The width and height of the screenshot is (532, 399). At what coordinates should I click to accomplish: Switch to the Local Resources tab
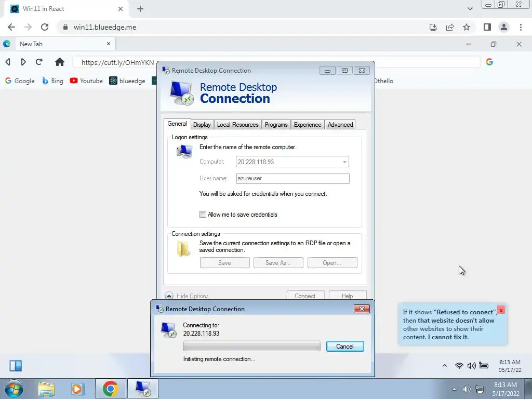(237, 125)
